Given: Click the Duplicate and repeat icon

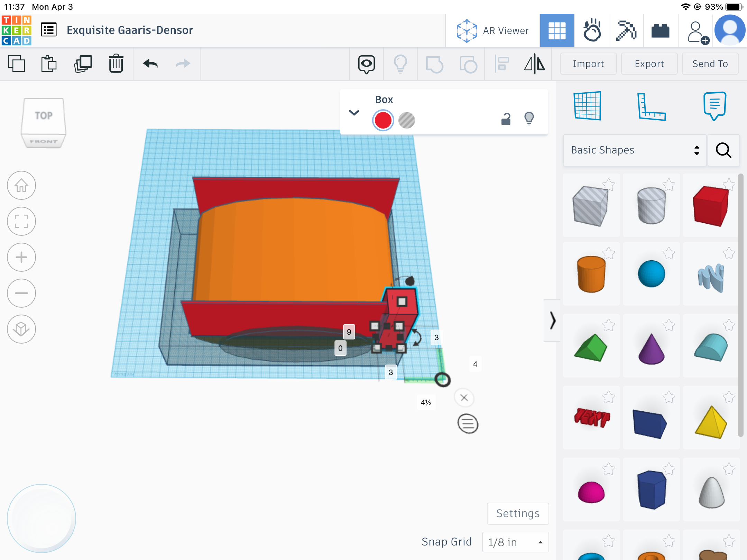Looking at the screenshot, I should tap(83, 64).
